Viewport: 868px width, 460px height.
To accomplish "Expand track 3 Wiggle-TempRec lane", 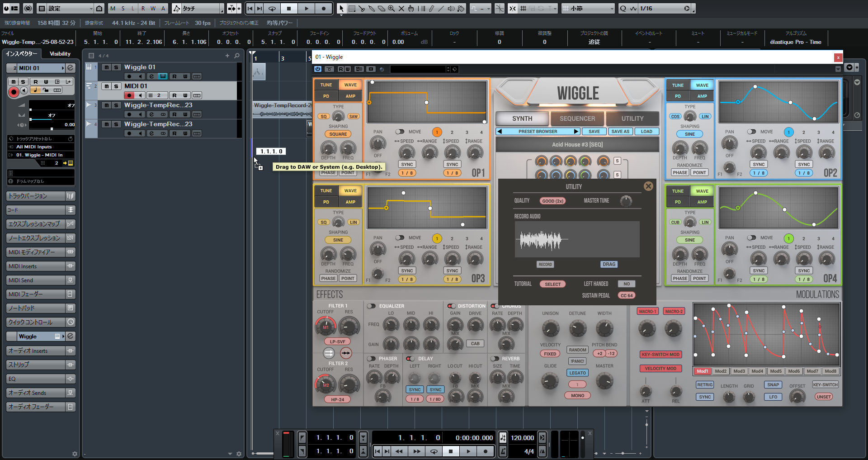I will (x=89, y=104).
